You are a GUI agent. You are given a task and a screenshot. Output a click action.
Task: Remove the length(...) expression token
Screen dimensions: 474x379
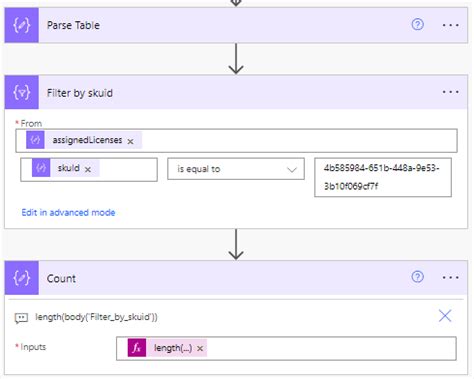coord(200,349)
